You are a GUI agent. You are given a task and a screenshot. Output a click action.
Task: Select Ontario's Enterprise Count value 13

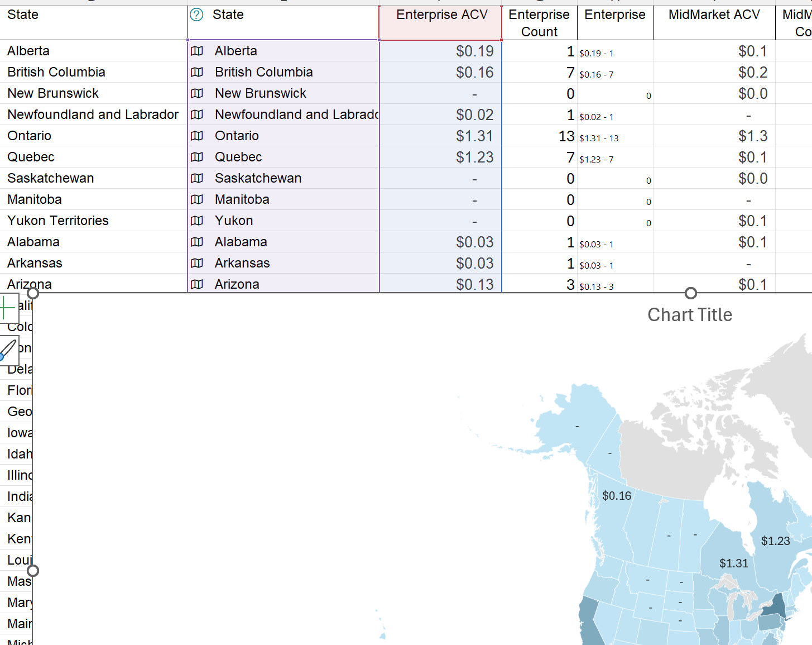pos(566,135)
